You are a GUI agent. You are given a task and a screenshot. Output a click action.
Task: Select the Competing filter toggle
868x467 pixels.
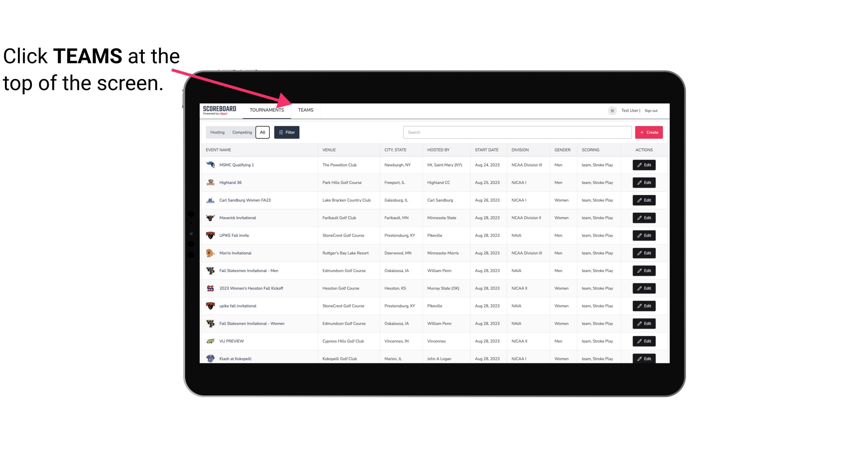coord(241,132)
